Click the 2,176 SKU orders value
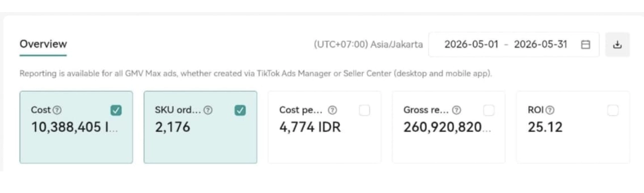Viewport: 644px width, 193px height. tap(173, 127)
